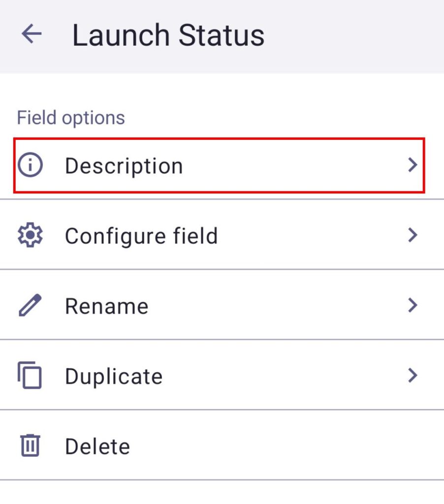Click the info icon beside Description

tap(30, 165)
